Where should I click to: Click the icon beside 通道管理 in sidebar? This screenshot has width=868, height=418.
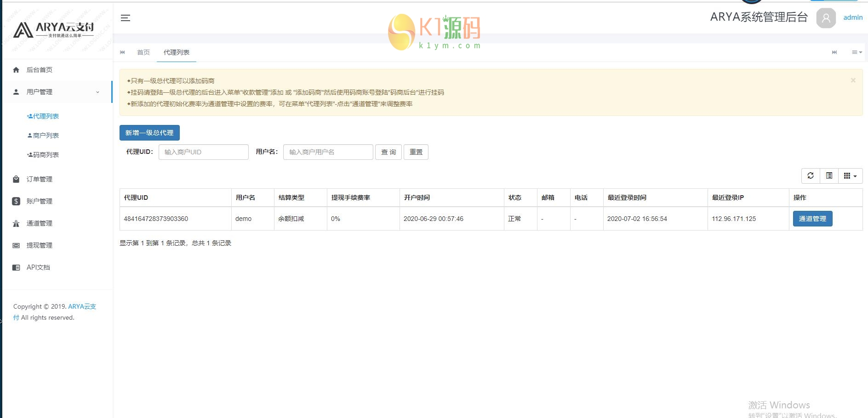[16, 223]
